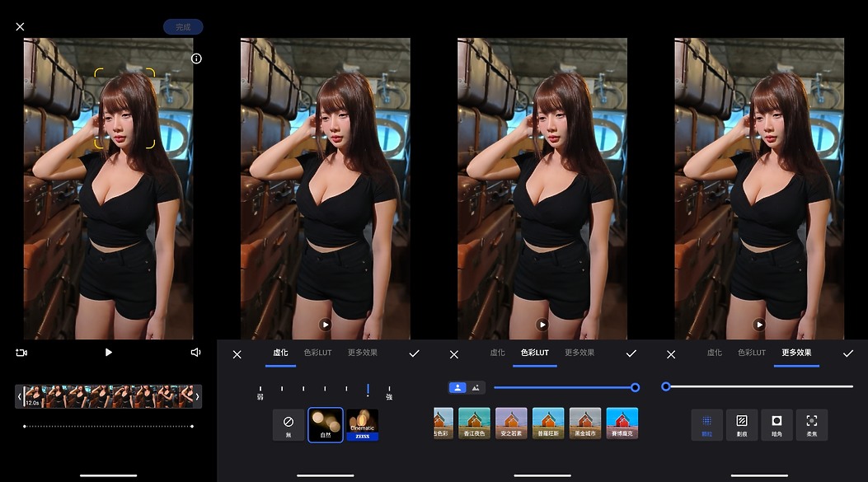Cancel with the X in the grain effects panel
This screenshot has width=868, height=482.
671,354
